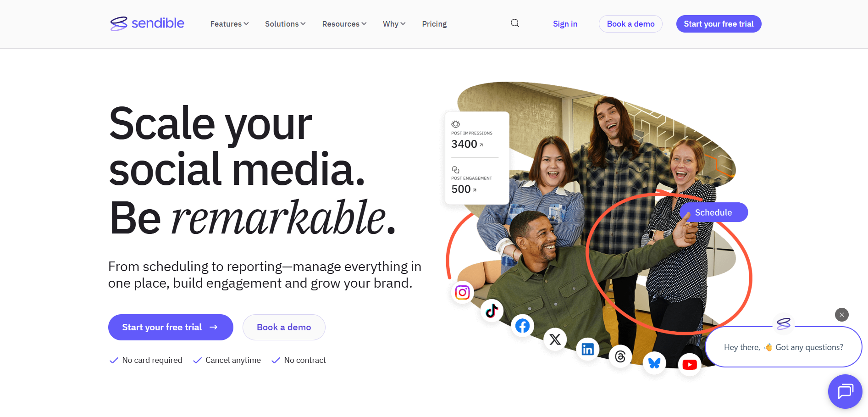
Task: Click the LinkedIn icon
Action: (587, 349)
